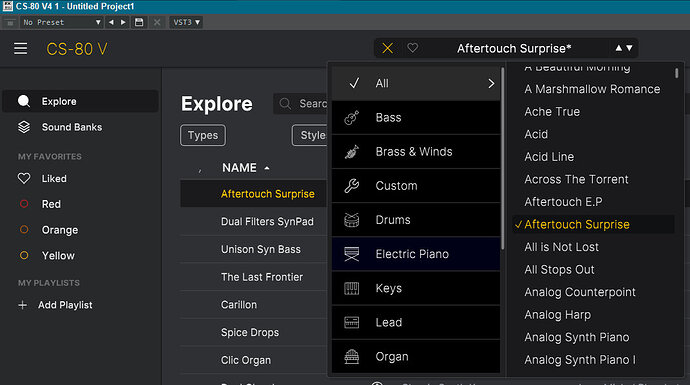This screenshot has width=690, height=385.
Task: Select the Organ type icon
Action: (352, 357)
